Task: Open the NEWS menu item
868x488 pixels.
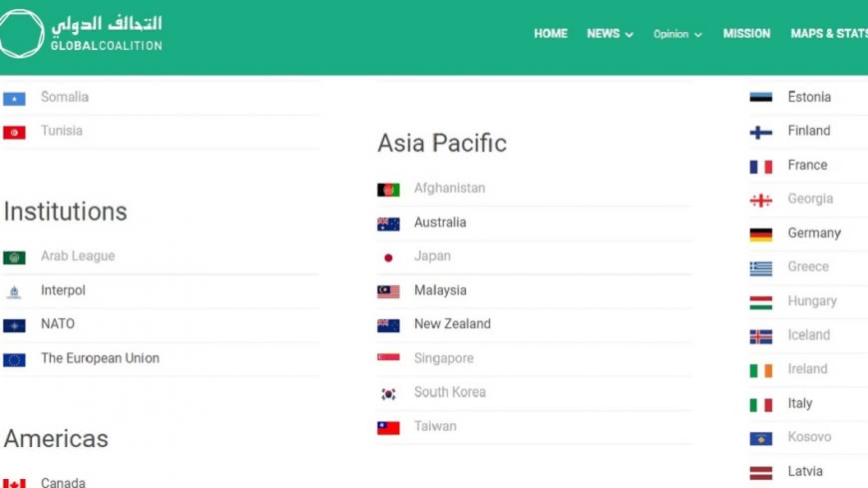Action: (x=604, y=34)
